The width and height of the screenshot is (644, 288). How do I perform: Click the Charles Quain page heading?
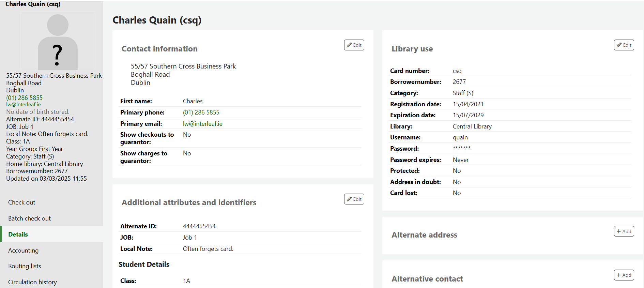pos(157,20)
